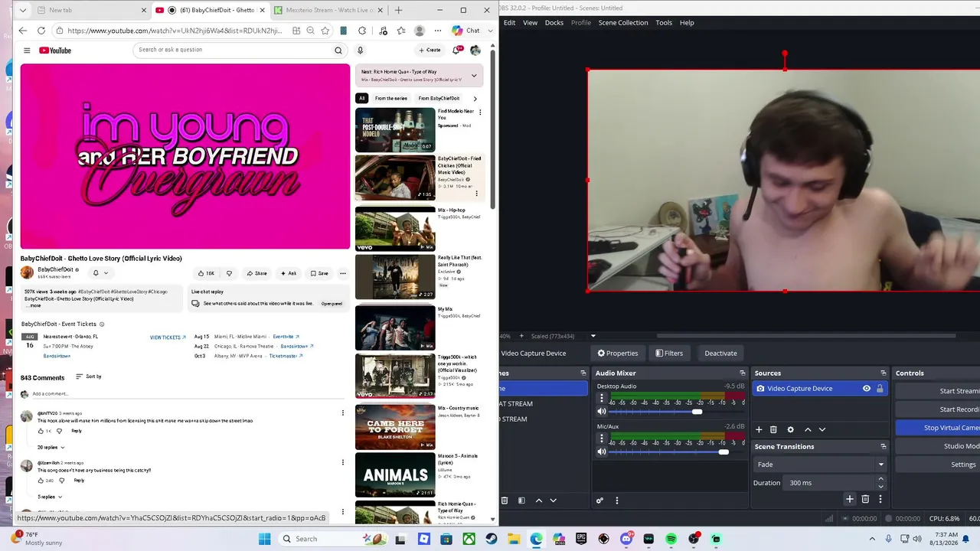The width and height of the screenshot is (980, 551).
Task: Open the YouTube guide hamburger menu
Action: pyautogui.click(x=27, y=51)
